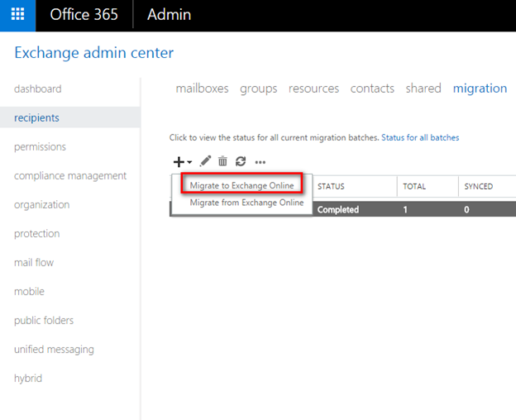Go to mail flow section
Screen dimensions: 516x420
click(33, 262)
